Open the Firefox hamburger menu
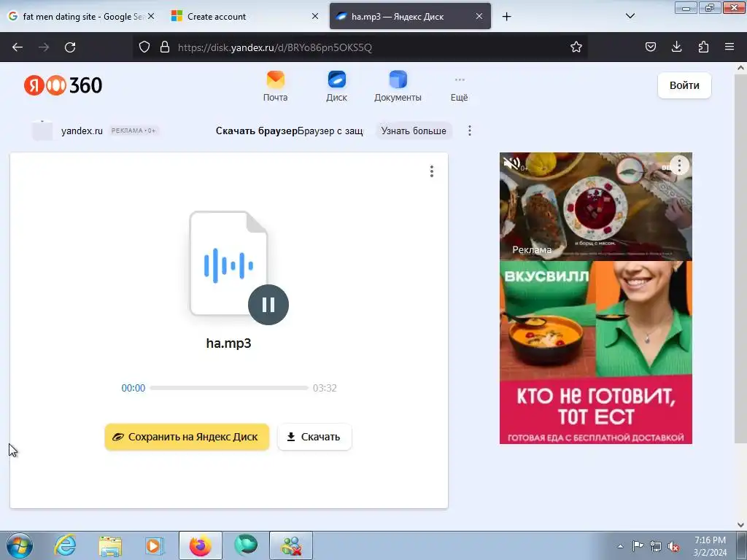 click(729, 47)
